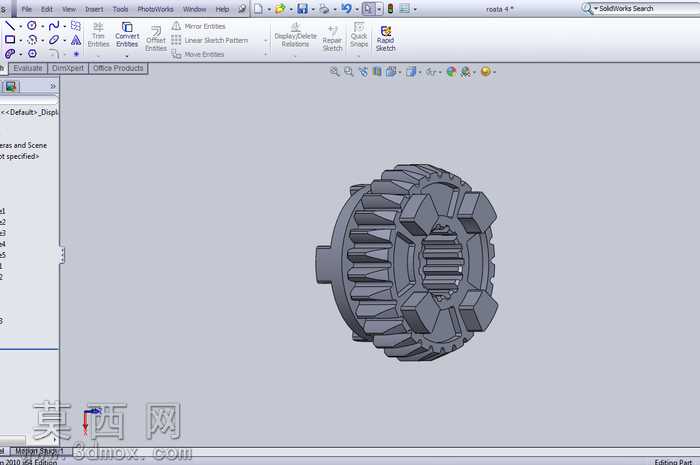Open dropdown under Convert Entities

127,56
